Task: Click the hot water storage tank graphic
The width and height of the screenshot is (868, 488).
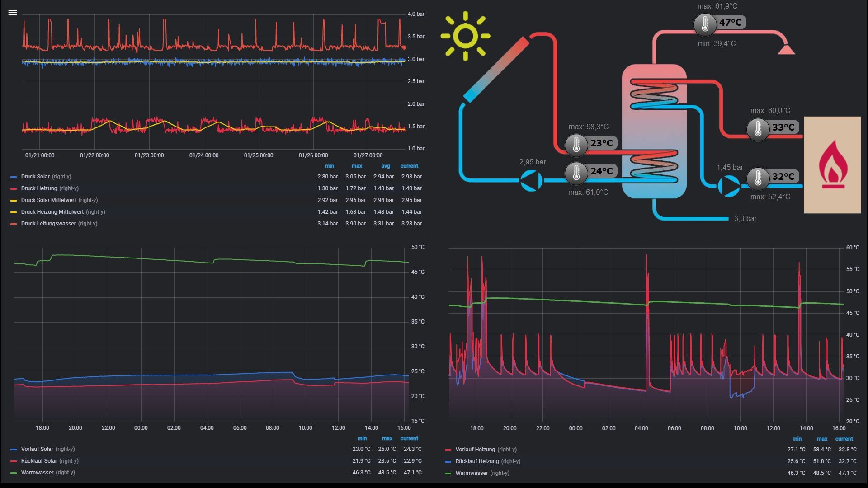Action: point(654,131)
